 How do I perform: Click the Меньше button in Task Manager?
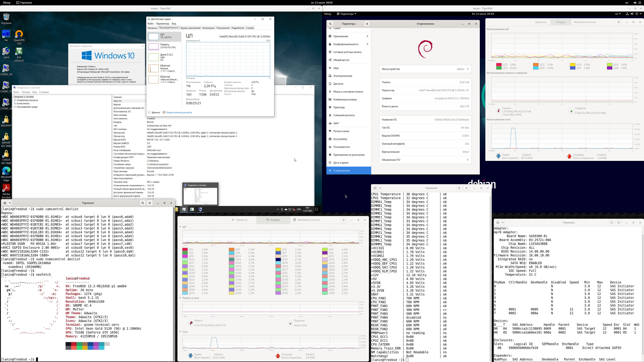point(154,112)
